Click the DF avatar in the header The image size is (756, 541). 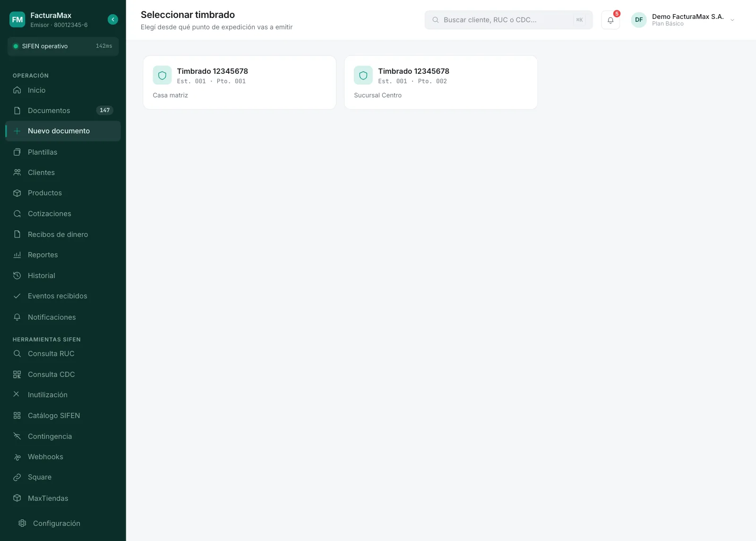[639, 20]
